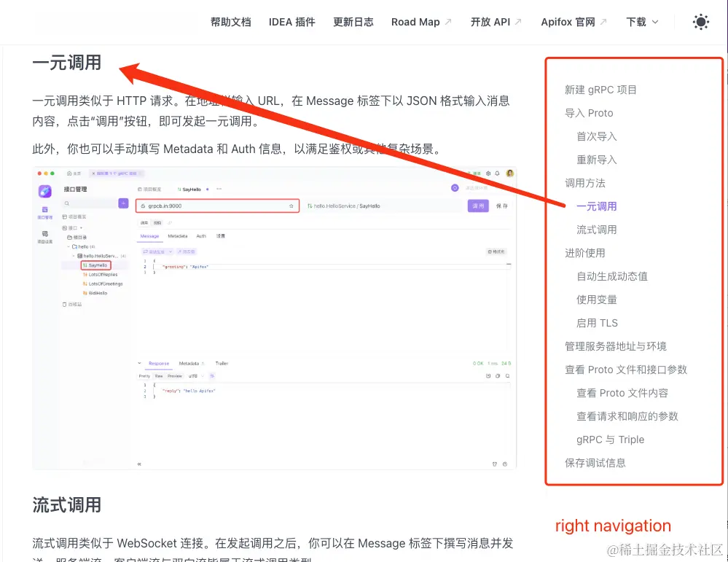Image resolution: width=728 pixels, height=562 pixels.
Task: Open the SayHello editor tab
Action: tap(189, 190)
